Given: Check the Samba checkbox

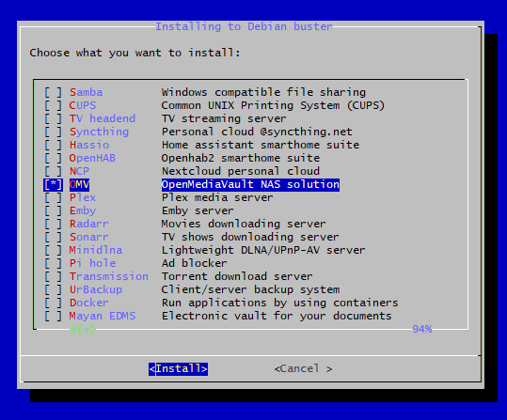Looking at the screenshot, I should 53,92.
